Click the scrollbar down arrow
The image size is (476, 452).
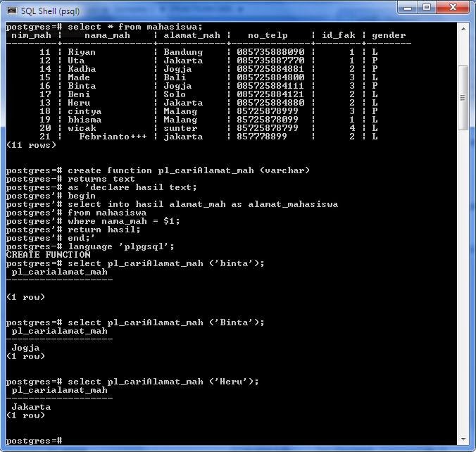coord(463,439)
